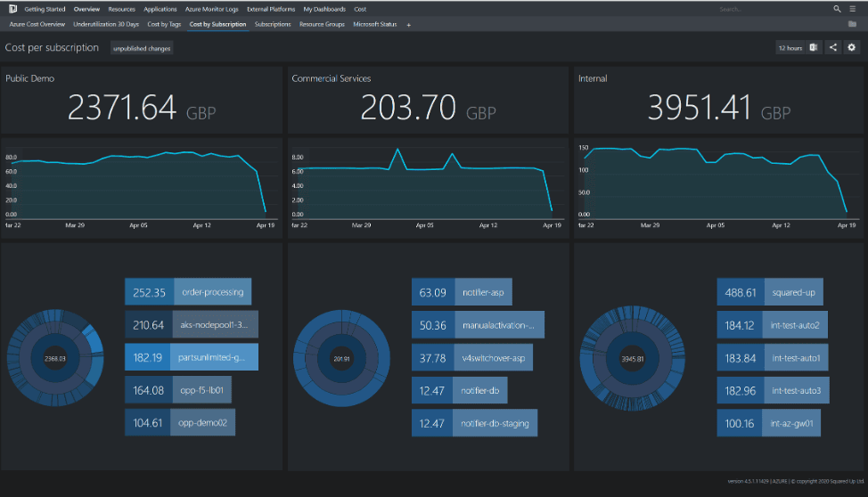
Task: Open External Platforms menu
Action: coord(271,9)
